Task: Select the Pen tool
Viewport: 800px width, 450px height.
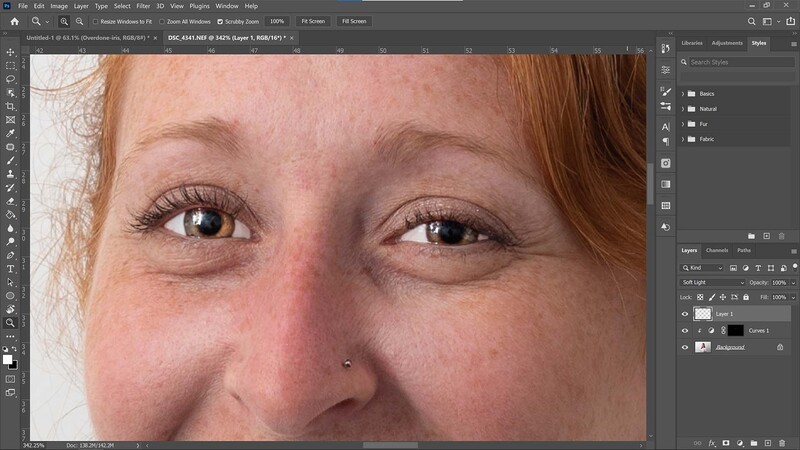Action: [x=10, y=255]
